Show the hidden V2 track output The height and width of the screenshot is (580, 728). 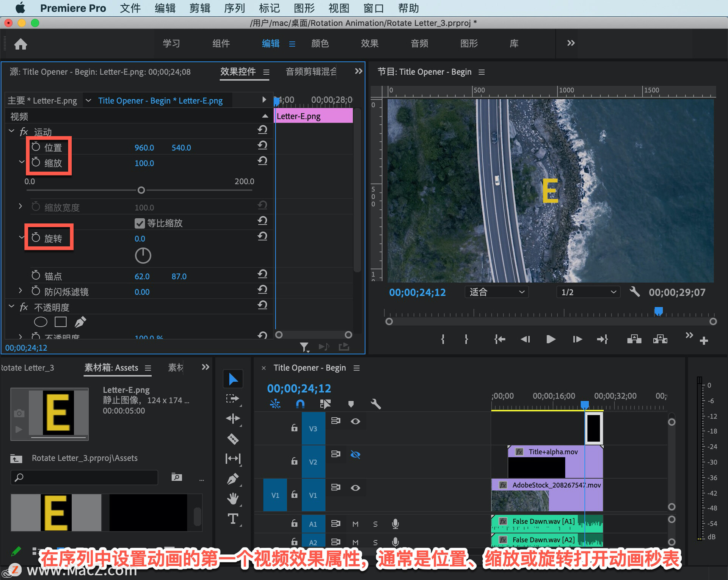[355, 454]
